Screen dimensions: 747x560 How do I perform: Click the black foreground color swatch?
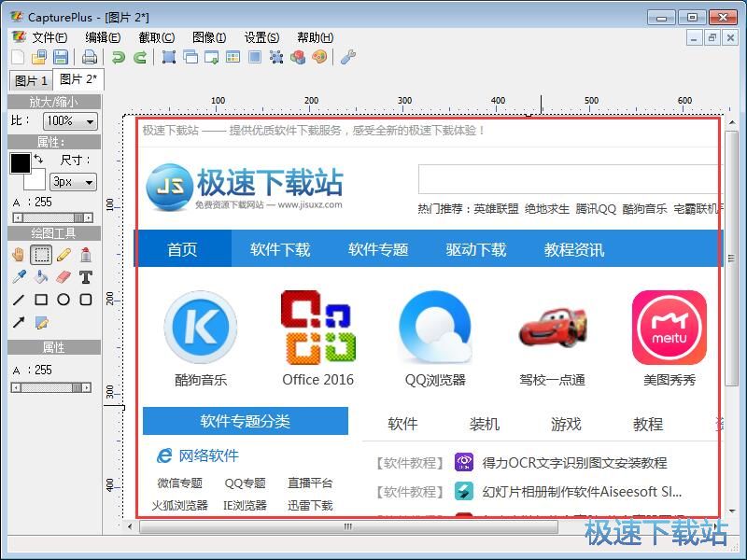click(20, 163)
